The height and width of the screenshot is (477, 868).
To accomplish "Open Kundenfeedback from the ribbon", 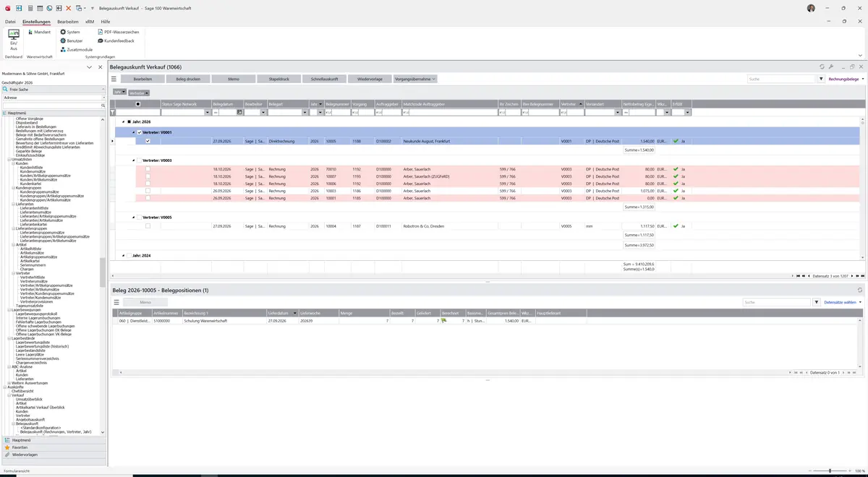I will [x=116, y=41].
